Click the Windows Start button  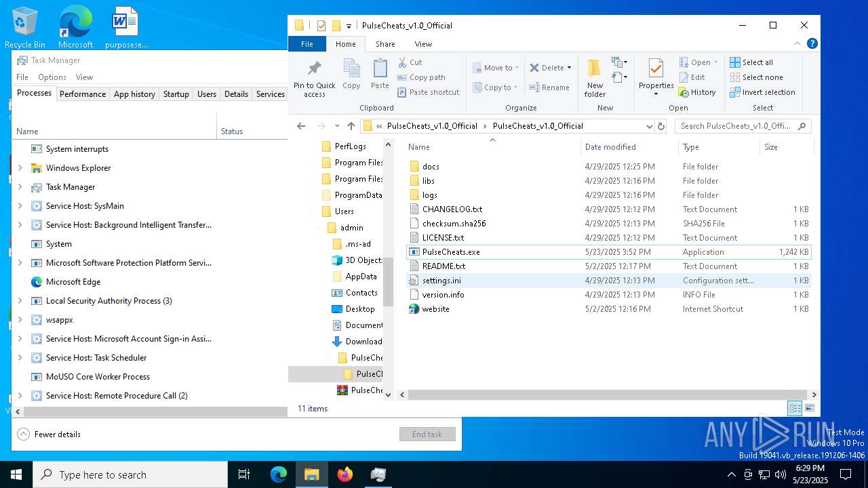tap(16, 474)
